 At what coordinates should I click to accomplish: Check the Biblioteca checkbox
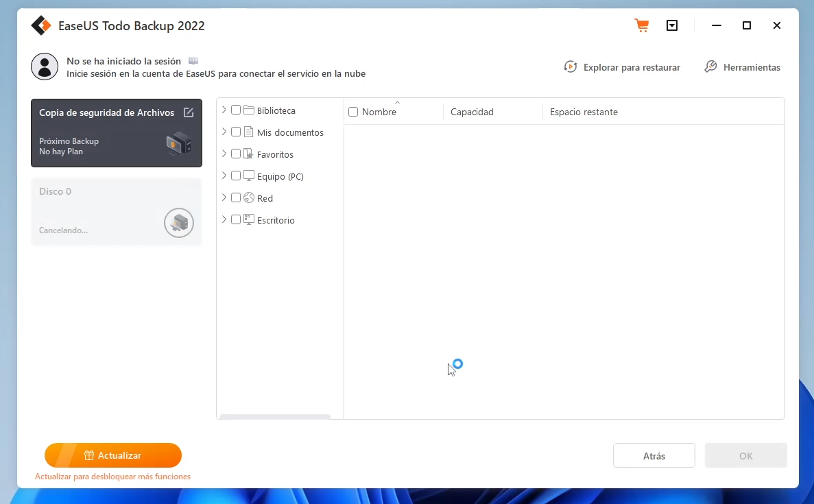point(236,110)
